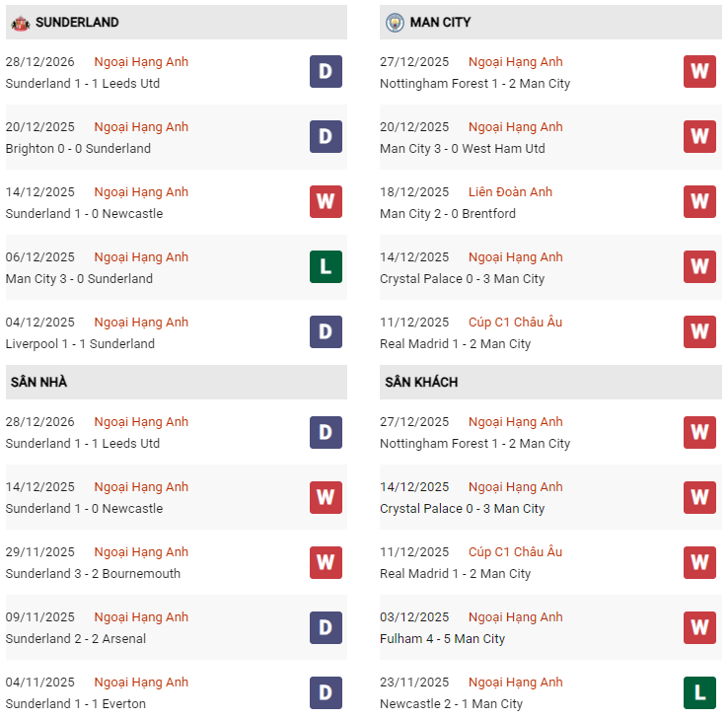Select the SÂN KHÁCH section header
The image size is (728, 719).
pos(421,382)
